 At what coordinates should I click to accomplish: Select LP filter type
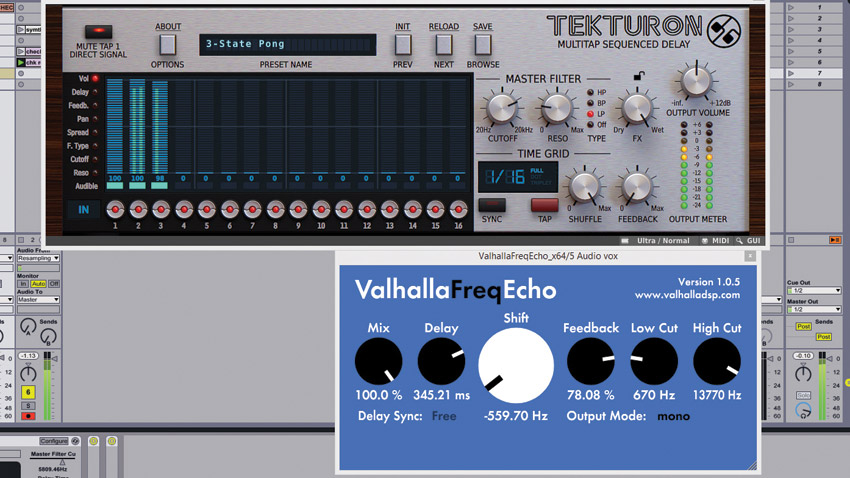(x=590, y=114)
